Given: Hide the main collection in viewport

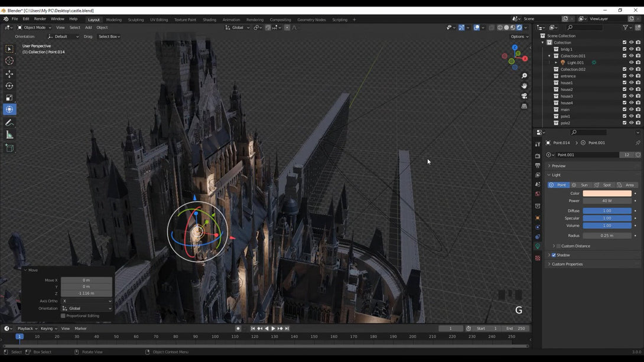Looking at the screenshot, I should pos(631,110).
